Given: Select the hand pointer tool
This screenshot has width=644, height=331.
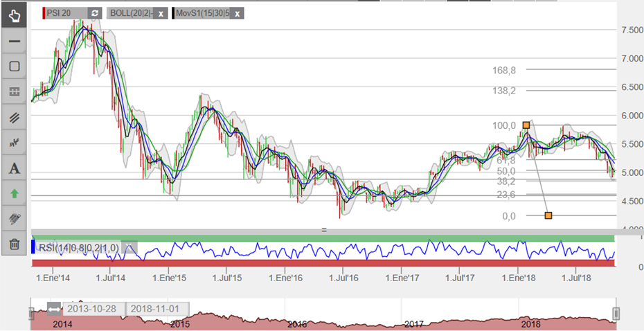Looking at the screenshot, I should [x=15, y=16].
